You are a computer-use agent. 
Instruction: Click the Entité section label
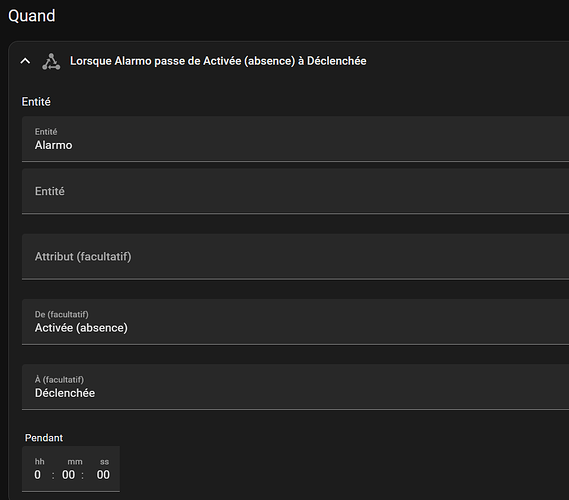pos(36,102)
